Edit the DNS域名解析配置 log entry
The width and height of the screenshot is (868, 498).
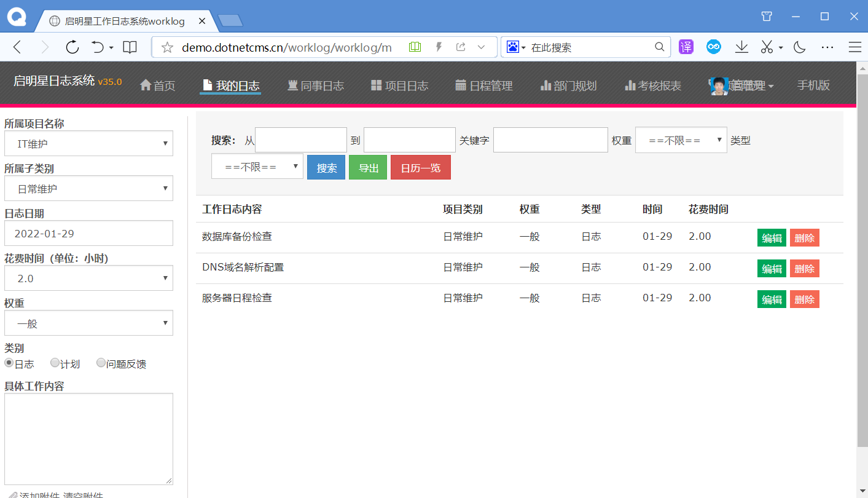click(x=772, y=269)
